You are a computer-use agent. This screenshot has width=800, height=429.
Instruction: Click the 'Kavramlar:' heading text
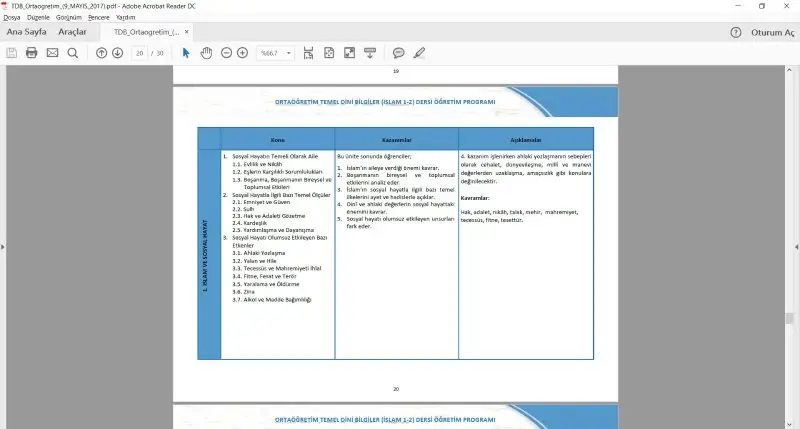coord(474,197)
